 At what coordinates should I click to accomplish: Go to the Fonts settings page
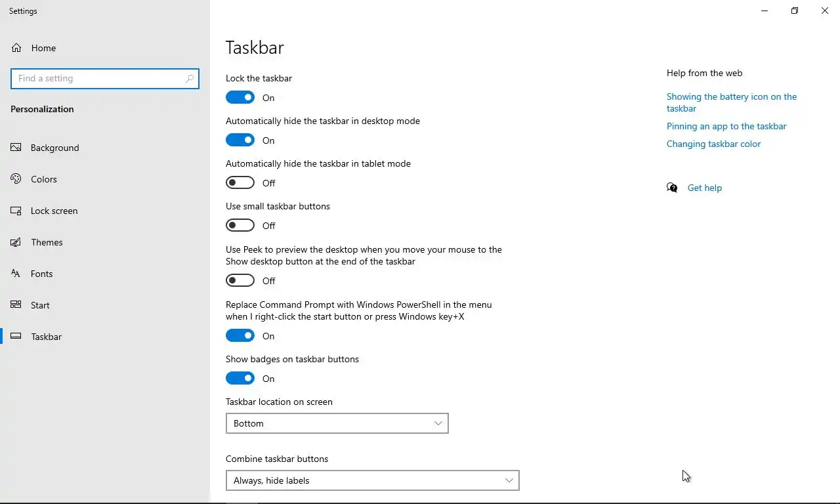[41, 274]
